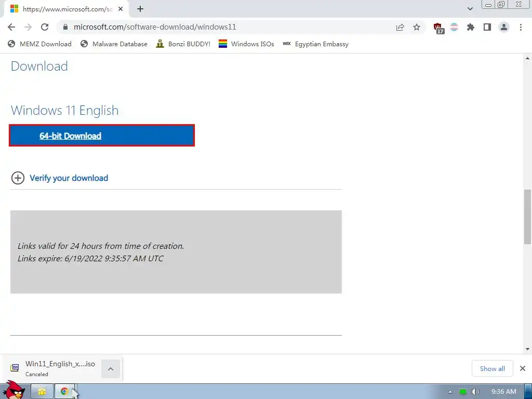Bookmark this page with the star
This screenshot has width=532, height=399.
click(417, 27)
